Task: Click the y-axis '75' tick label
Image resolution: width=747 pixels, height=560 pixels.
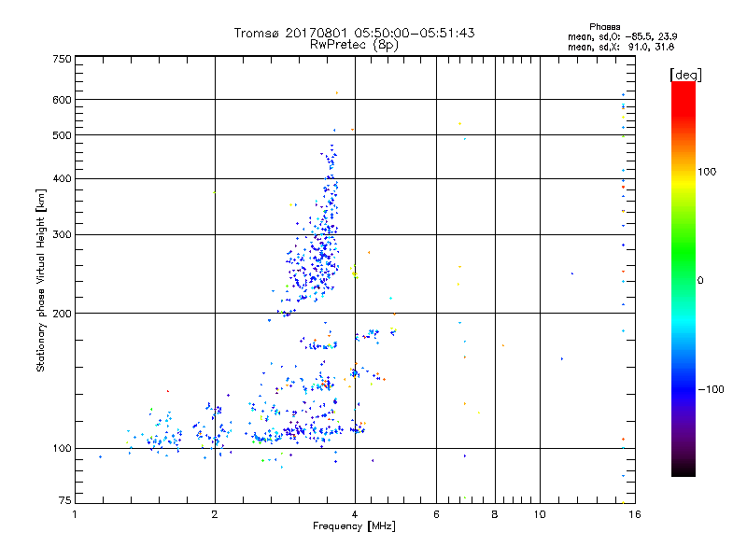Action: tap(65, 500)
